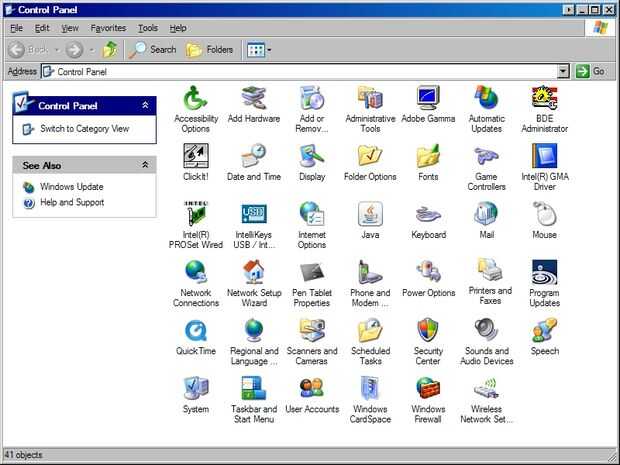Open Scanners and Cameras icon
The image size is (620, 465).
tap(312, 331)
